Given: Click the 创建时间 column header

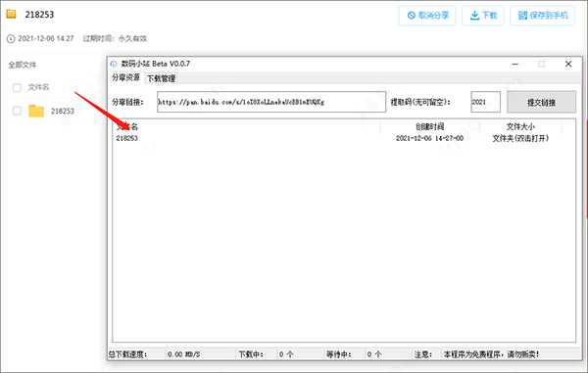Looking at the screenshot, I should click(x=430, y=126).
